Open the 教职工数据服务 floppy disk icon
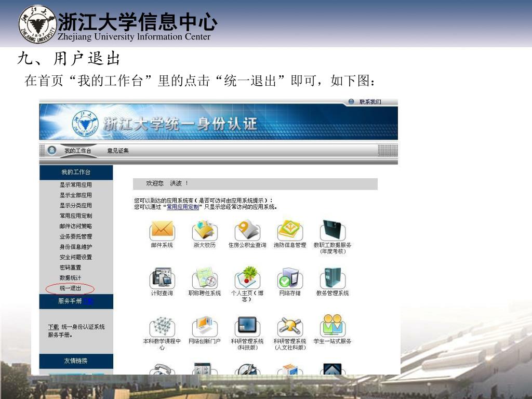 pyautogui.click(x=332, y=230)
